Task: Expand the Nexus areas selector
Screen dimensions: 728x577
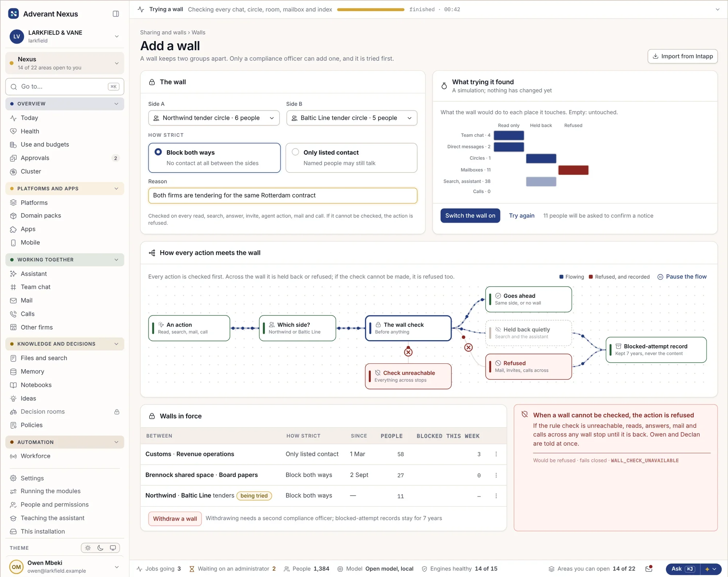Action: click(x=65, y=63)
